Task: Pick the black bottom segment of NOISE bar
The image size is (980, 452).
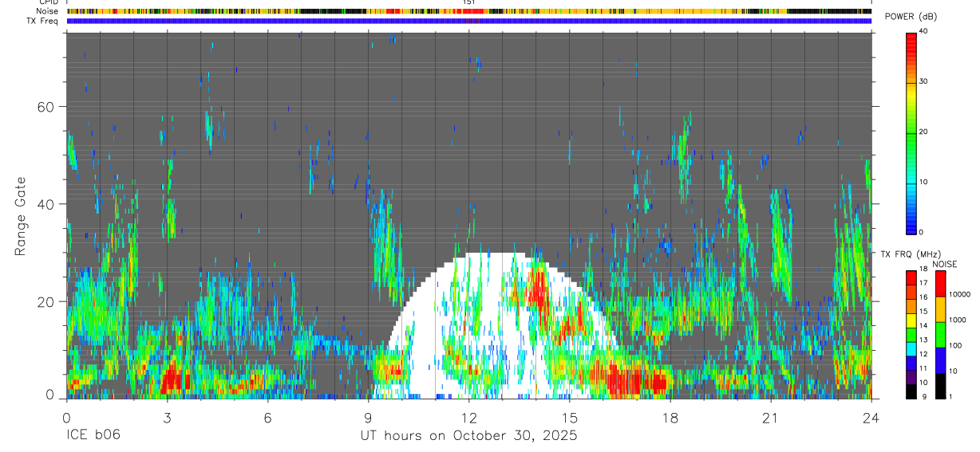Action: (940, 385)
